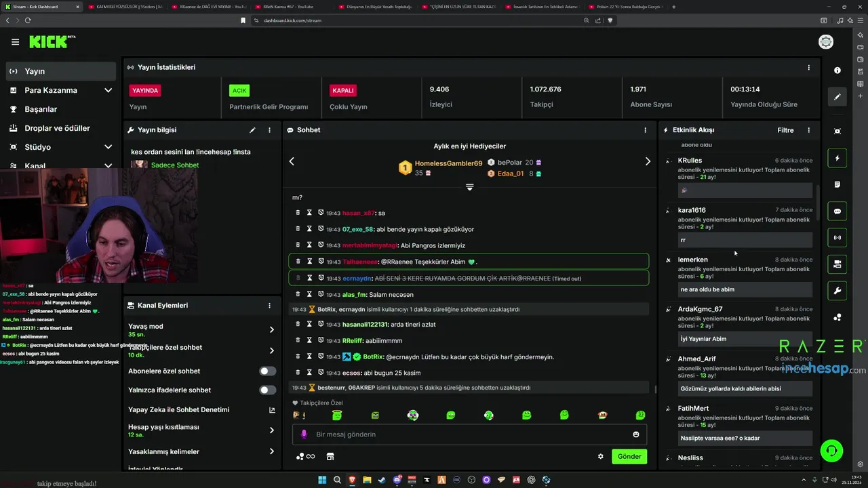Select Yayın in the sidebar
Image resolution: width=868 pixels, height=488 pixels.
click(x=62, y=71)
